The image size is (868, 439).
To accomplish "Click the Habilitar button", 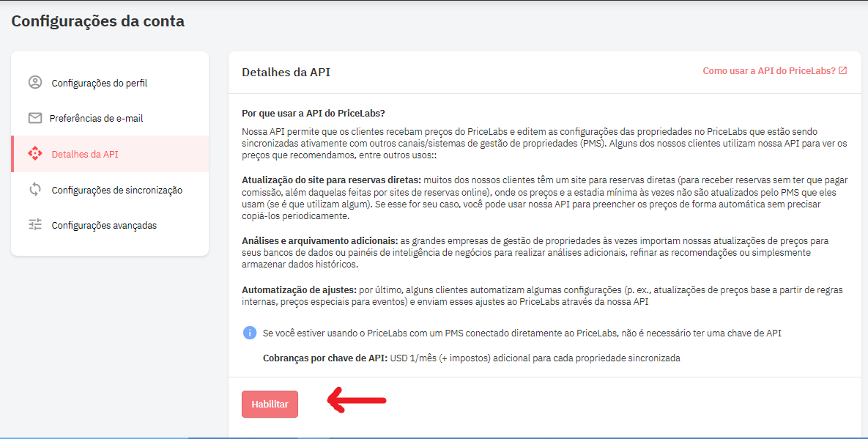I will [x=270, y=404].
